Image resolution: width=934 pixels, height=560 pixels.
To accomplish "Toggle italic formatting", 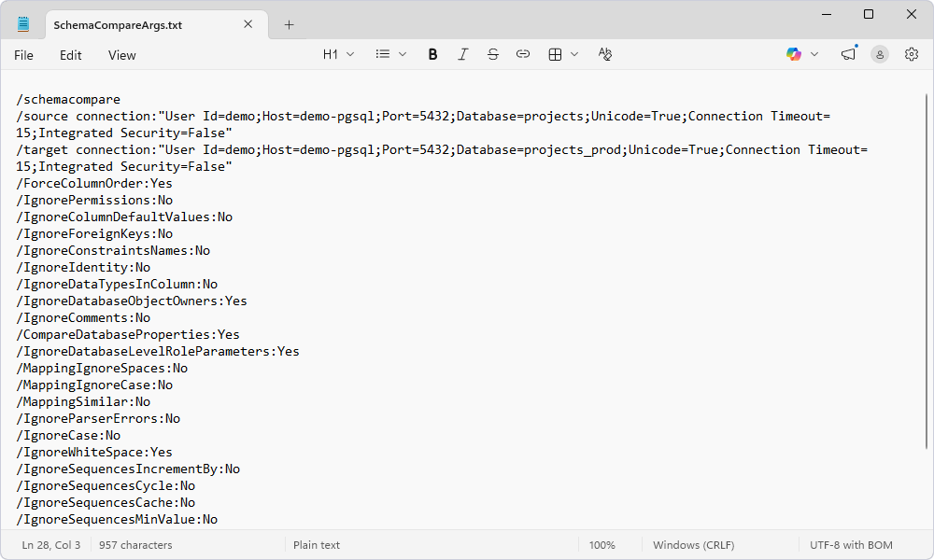I will (x=463, y=54).
